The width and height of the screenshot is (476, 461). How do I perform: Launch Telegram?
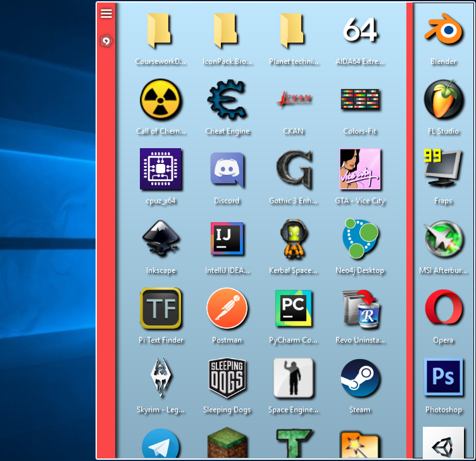(x=161, y=443)
